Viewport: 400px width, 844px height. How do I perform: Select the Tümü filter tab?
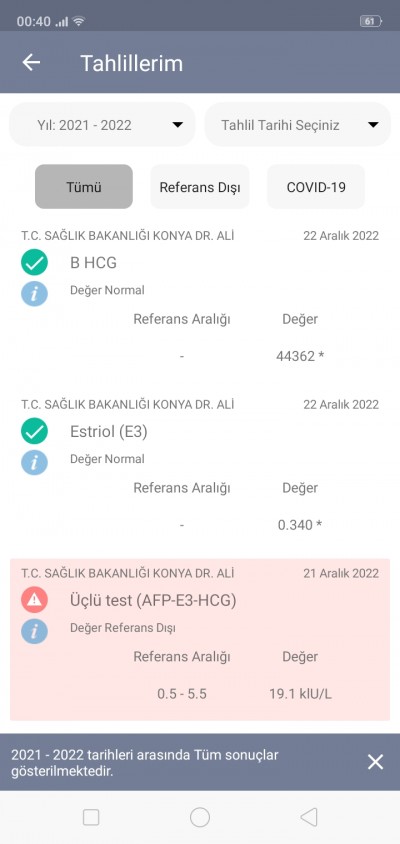point(84,187)
